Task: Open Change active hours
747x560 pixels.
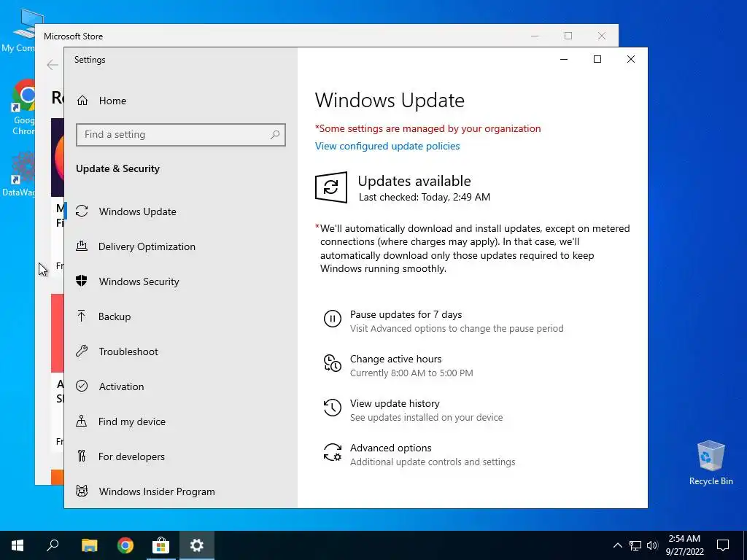Action: click(396, 359)
